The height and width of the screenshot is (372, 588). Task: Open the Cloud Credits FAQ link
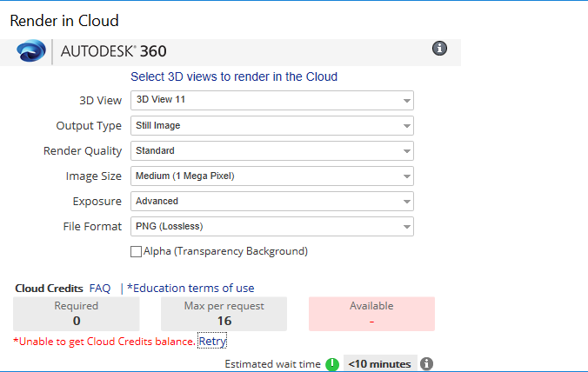(100, 288)
